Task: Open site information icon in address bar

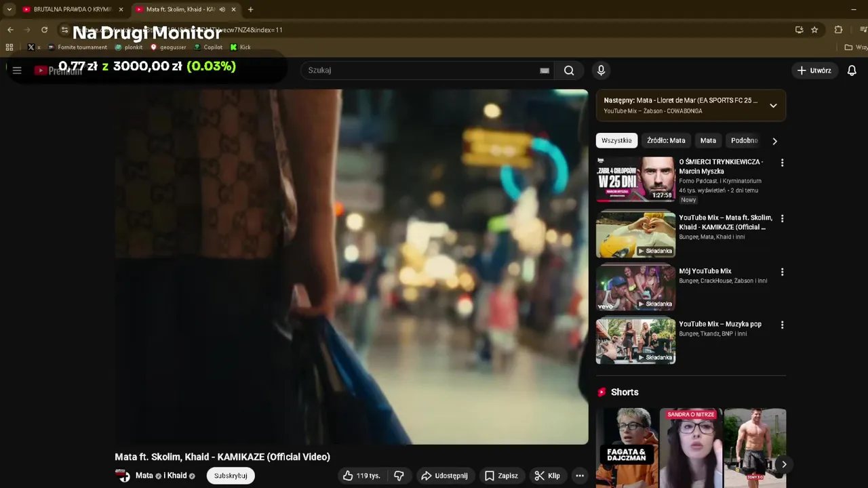Action: tap(64, 30)
